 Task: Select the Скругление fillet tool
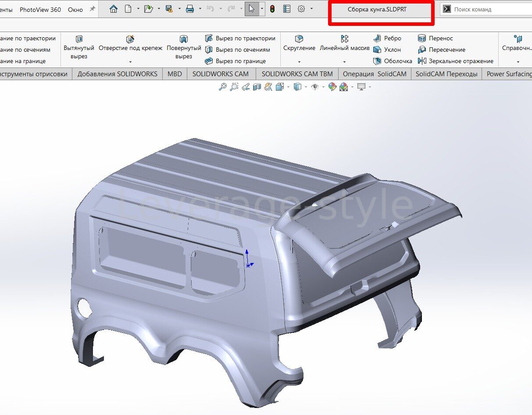(x=299, y=43)
